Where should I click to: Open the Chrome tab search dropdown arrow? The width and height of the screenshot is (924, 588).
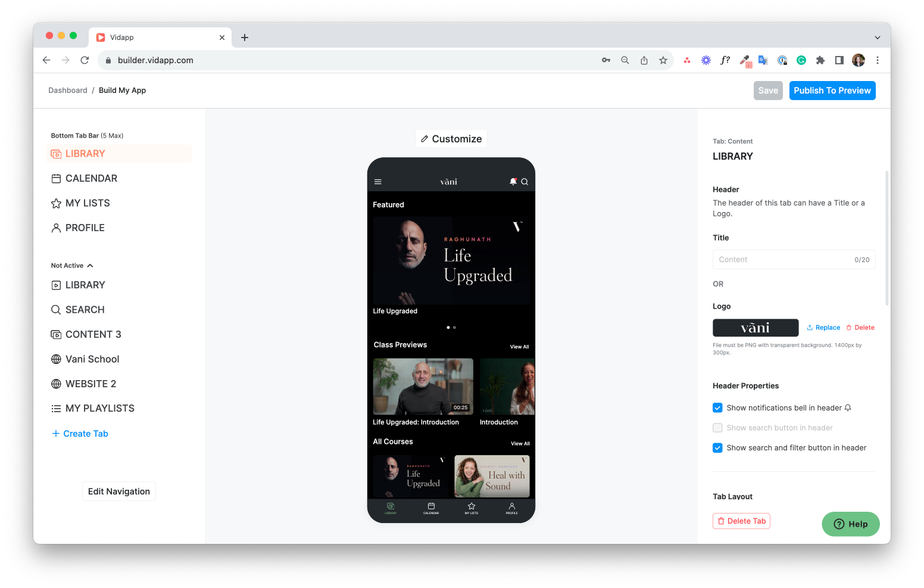tap(877, 38)
